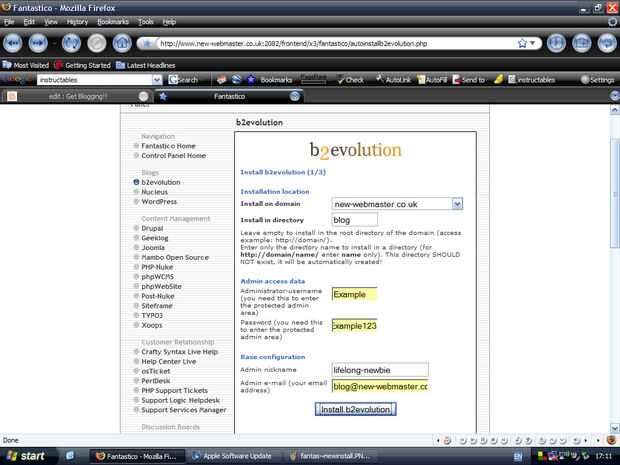Open Latest Headlines feed bookmark

[146, 65]
